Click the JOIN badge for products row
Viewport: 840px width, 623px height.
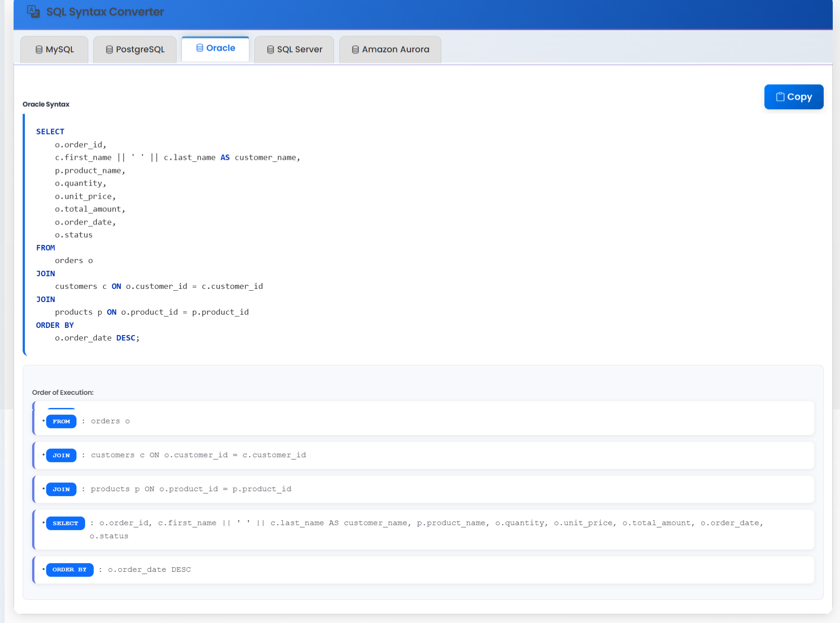[x=62, y=489]
